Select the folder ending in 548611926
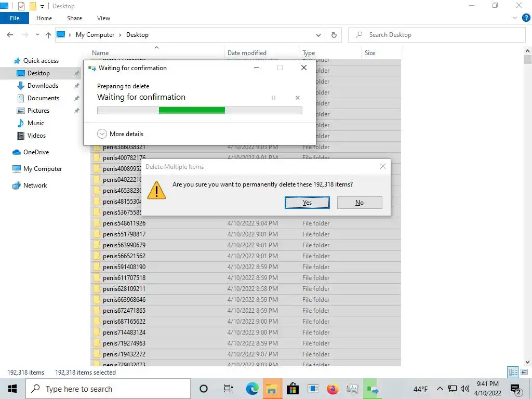Viewport: 532px width, 399px height. coord(124,223)
